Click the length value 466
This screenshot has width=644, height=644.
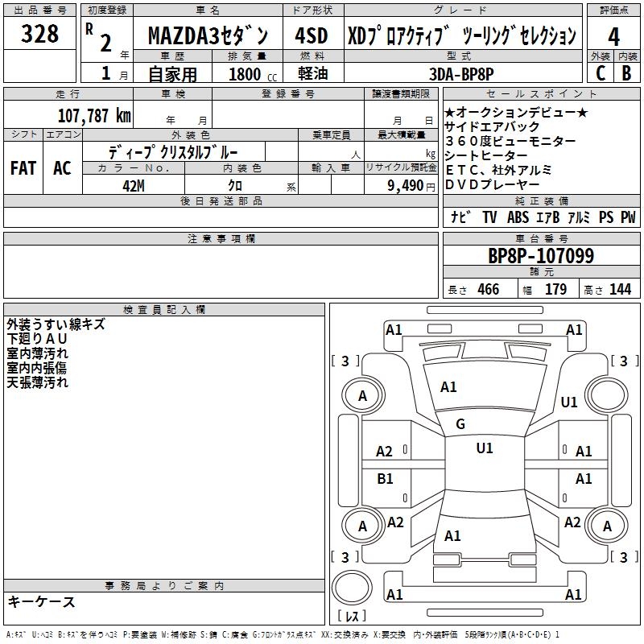click(489, 289)
